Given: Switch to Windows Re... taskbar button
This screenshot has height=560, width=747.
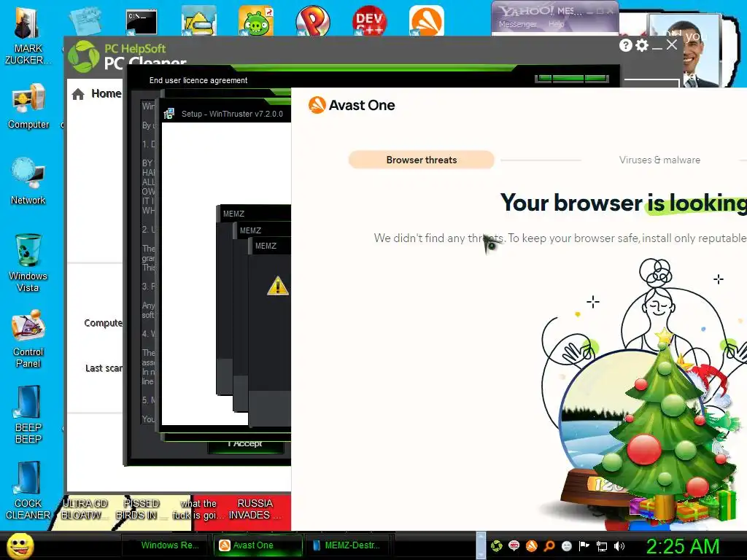Looking at the screenshot, I should pyautogui.click(x=166, y=545).
